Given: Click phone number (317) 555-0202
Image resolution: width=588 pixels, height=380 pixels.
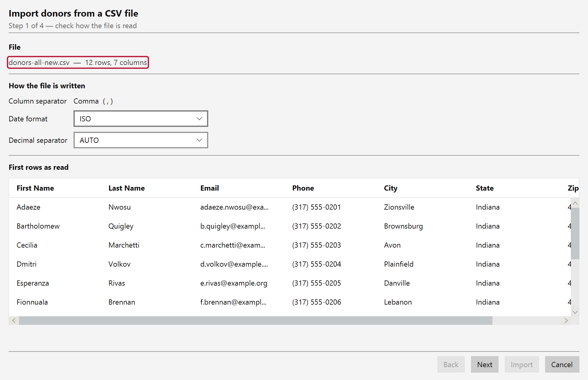Looking at the screenshot, I should tap(316, 226).
